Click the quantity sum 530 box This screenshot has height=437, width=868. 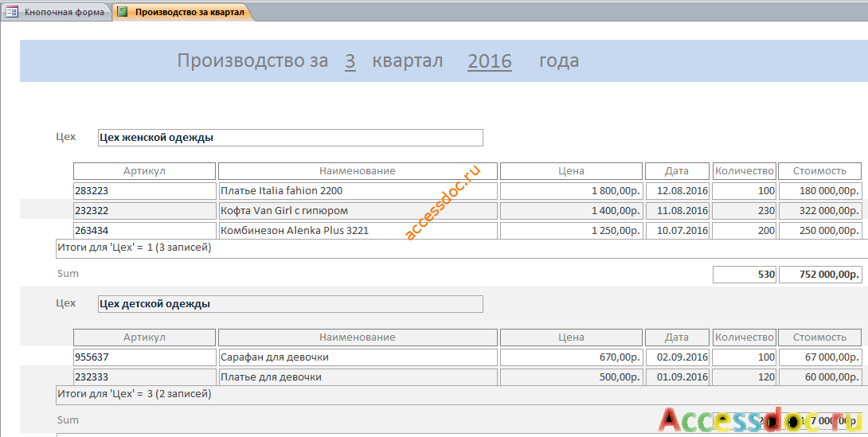tap(745, 275)
